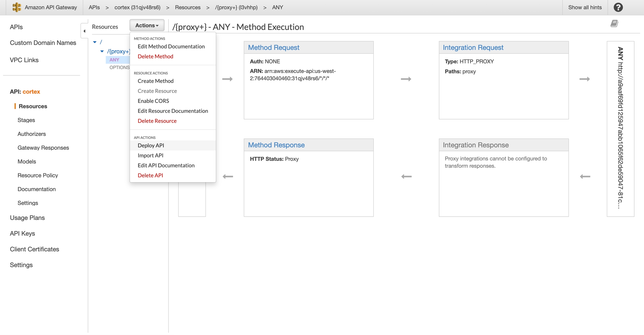644x335 pixels.
Task: Click the arrow before Method Response
Action: tap(228, 177)
